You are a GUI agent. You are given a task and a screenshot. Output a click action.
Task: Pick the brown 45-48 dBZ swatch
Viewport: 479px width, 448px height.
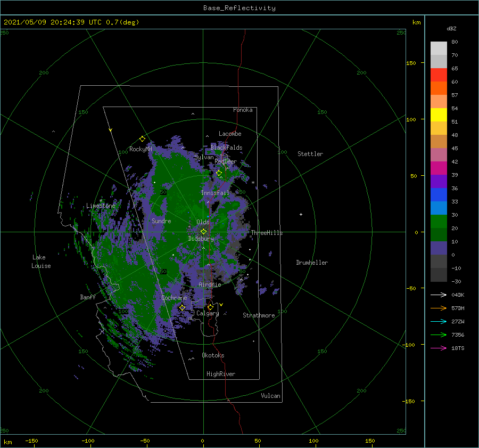[439, 142]
